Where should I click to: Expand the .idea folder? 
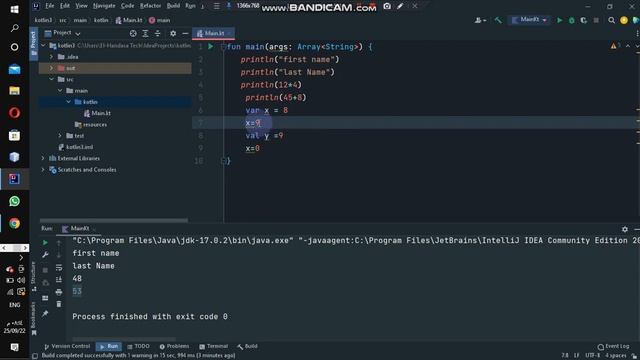pyautogui.click(x=51, y=57)
